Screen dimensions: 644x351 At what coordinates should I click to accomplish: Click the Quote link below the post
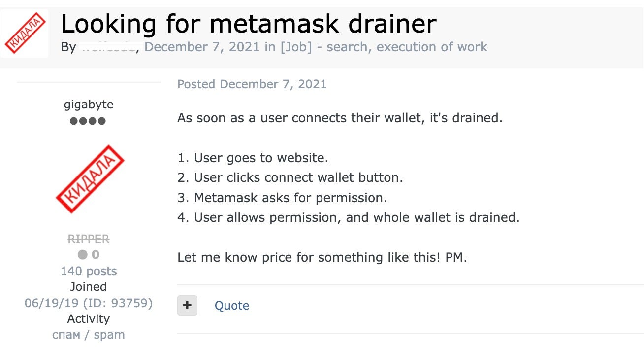tap(231, 306)
